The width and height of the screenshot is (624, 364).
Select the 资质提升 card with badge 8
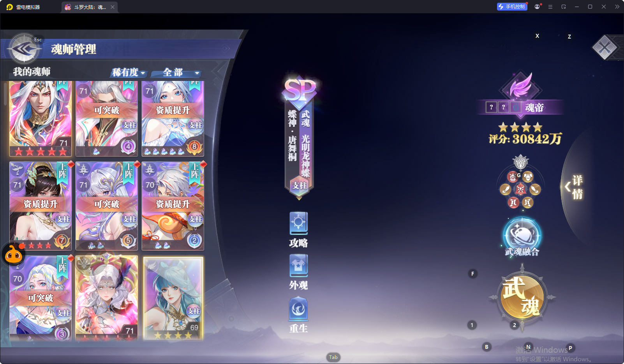click(x=173, y=118)
